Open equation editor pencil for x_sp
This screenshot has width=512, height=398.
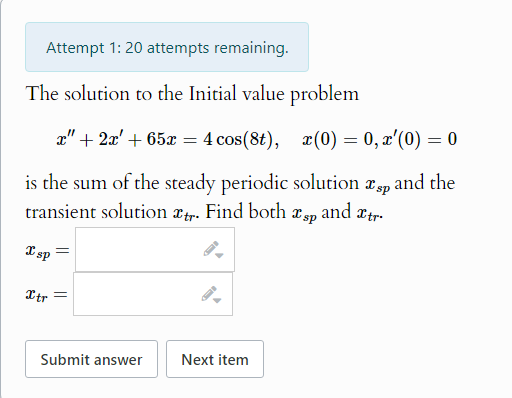point(211,249)
